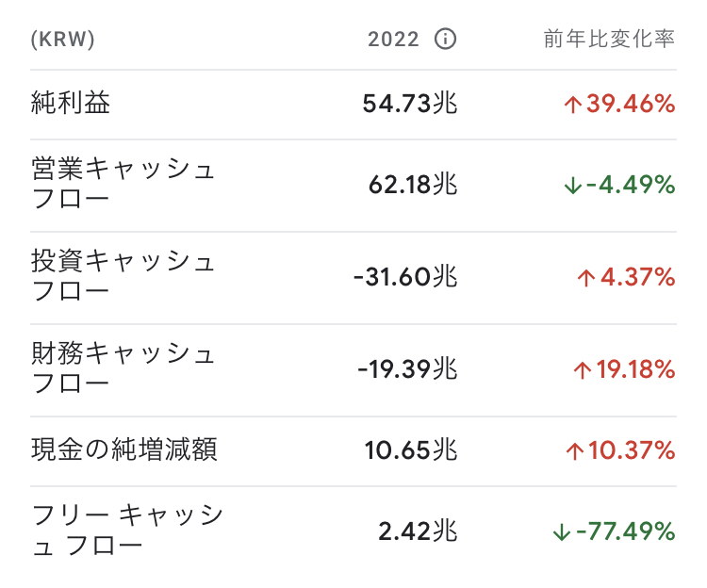707x588 pixels.
Task: Click the info icon next to 2022
Action: [x=445, y=40]
